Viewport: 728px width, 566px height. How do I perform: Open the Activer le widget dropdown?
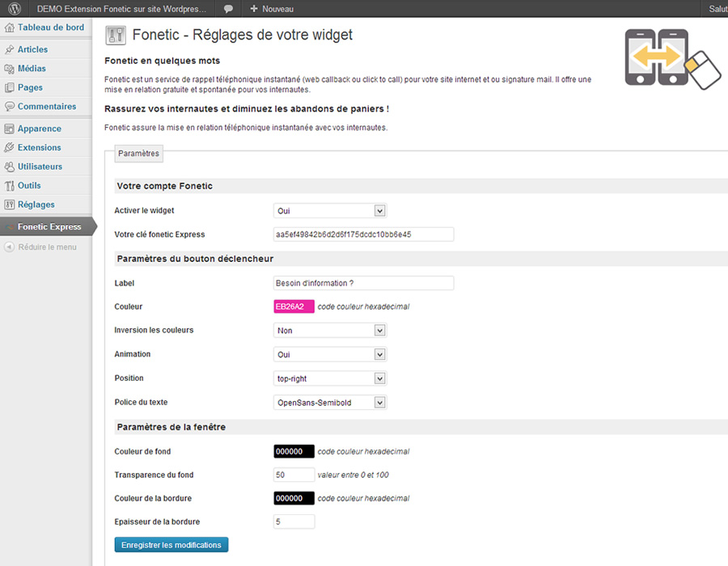[x=330, y=210]
